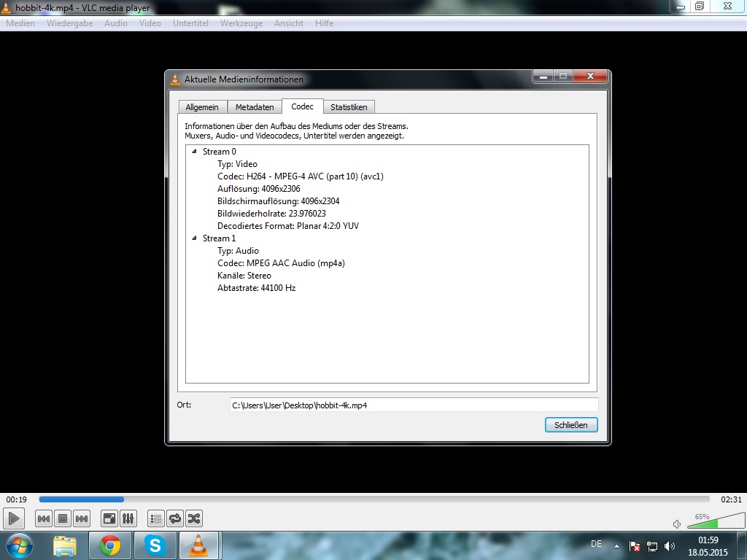Select 'Decodiertes Format: Planar 4:2:0 YUV' row
The height and width of the screenshot is (560, 747).
(x=288, y=226)
